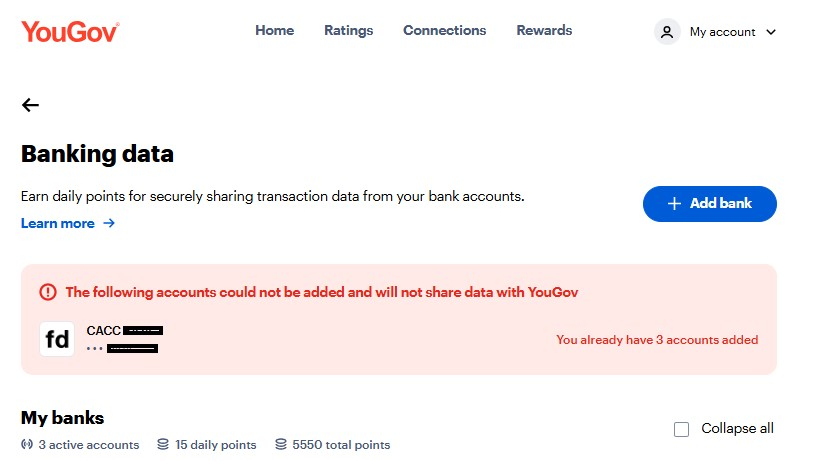This screenshot has height=461, width=814.
Task: Expand the My account dropdown chevron
Action: click(x=770, y=32)
